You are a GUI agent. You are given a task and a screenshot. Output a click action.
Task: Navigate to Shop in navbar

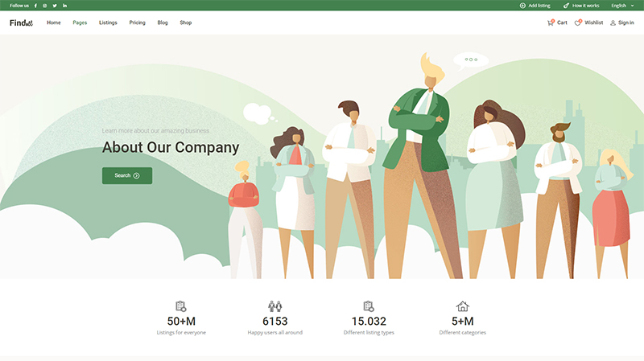pyautogui.click(x=186, y=23)
